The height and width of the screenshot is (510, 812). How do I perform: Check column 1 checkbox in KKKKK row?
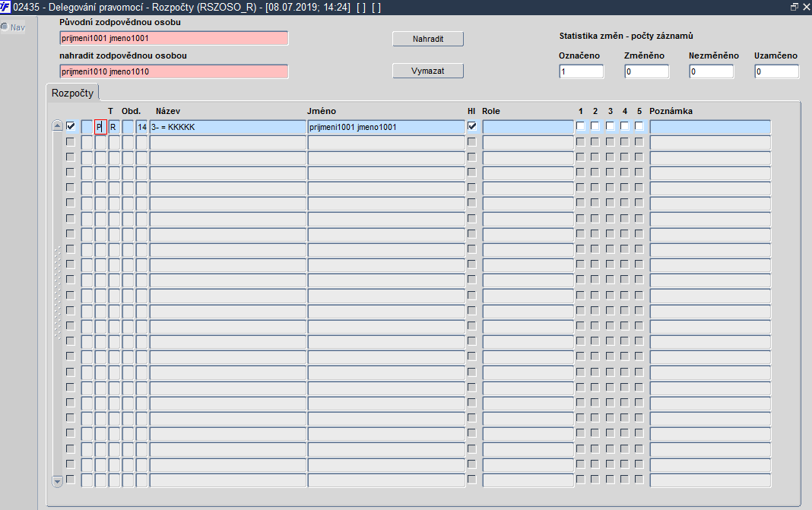pyautogui.click(x=581, y=126)
